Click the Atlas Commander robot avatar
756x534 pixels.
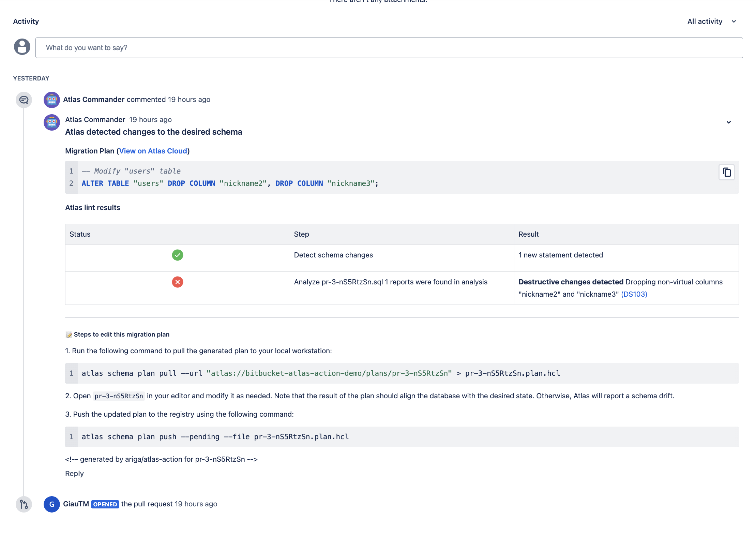(x=51, y=100)
